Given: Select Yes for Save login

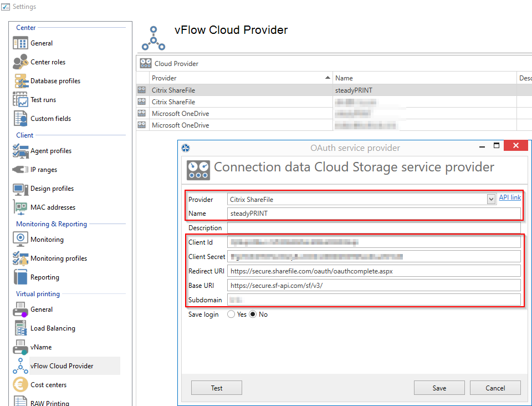Looking at the screenshot, I should click(231, 314).
